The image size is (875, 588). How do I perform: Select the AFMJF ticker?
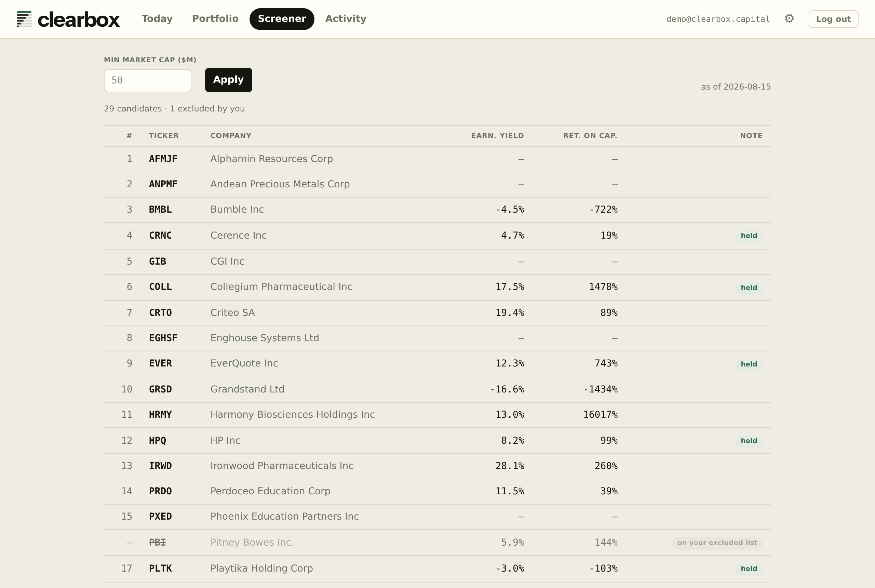tap(163, 159)
